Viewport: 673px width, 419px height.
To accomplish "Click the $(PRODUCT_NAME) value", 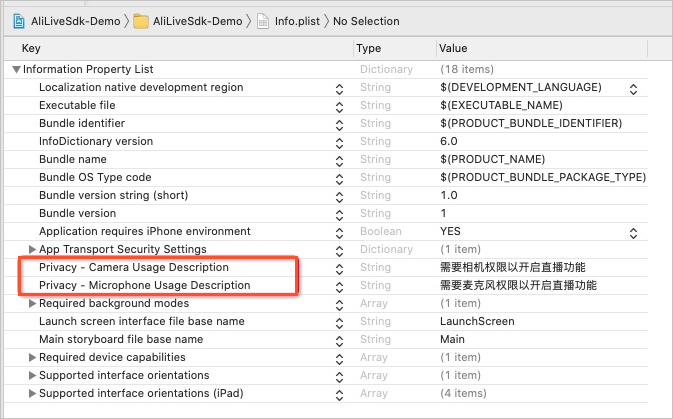I will (493, 159).
